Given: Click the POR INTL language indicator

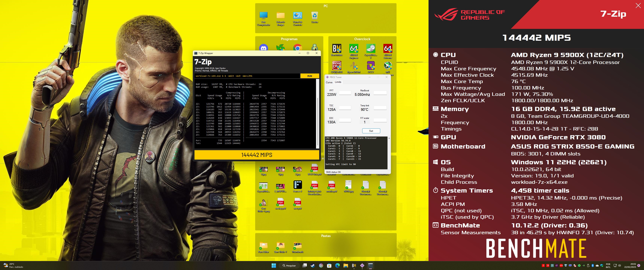Looking at the screenshot, I should [608, 265].
